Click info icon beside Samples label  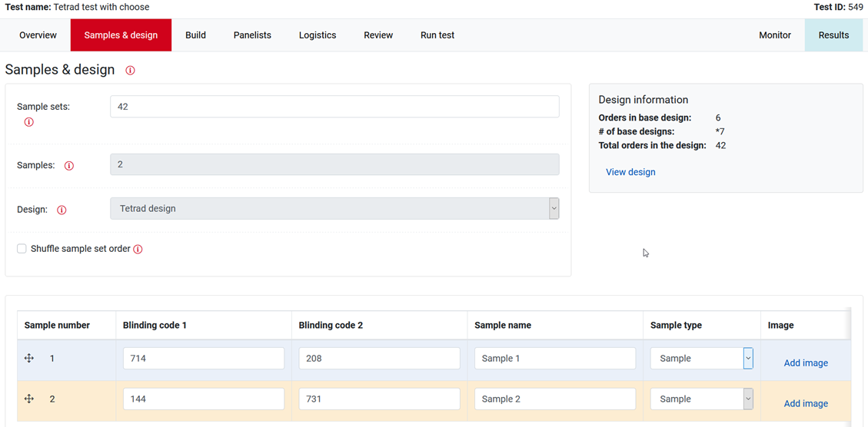(x=69, y=166)
